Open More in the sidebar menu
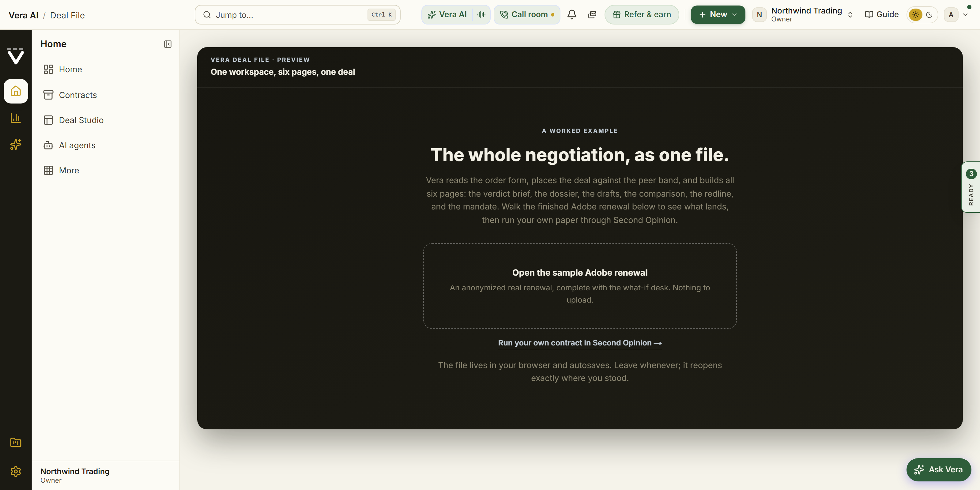The height and width of the screenshot is (490, 980). point(106,171)
